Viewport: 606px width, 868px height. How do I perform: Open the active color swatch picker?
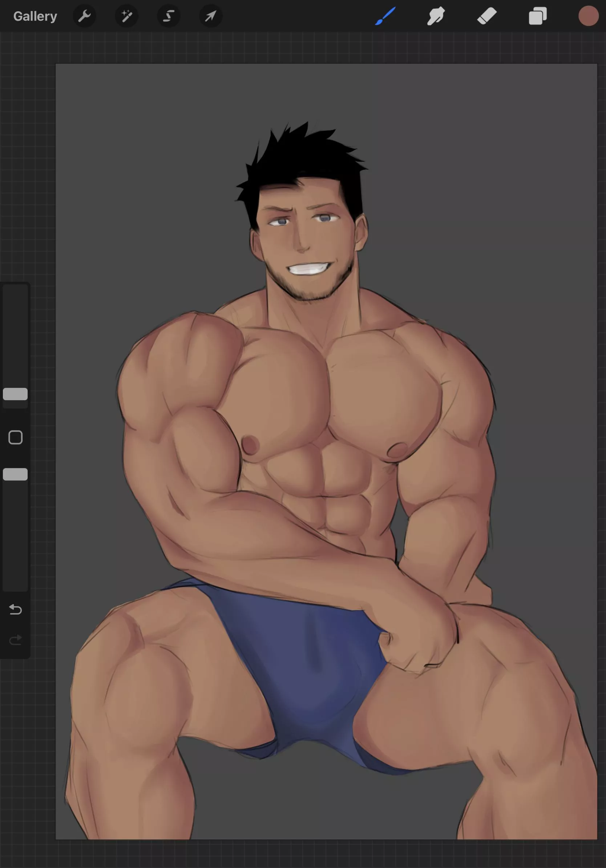point(588,16)
